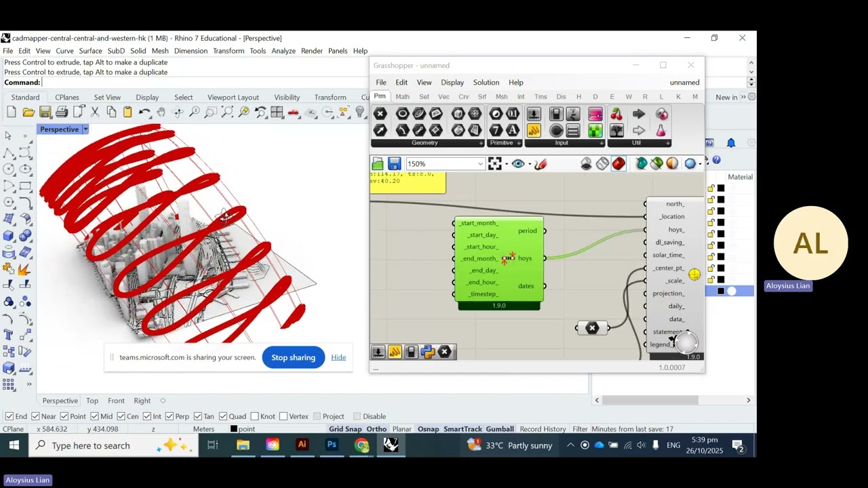Image resolution: width=868 pixels, height=488 pixels.
Task: Click the Zoom Extents icon
Action: pyautogui.click(x=227, y=113)
